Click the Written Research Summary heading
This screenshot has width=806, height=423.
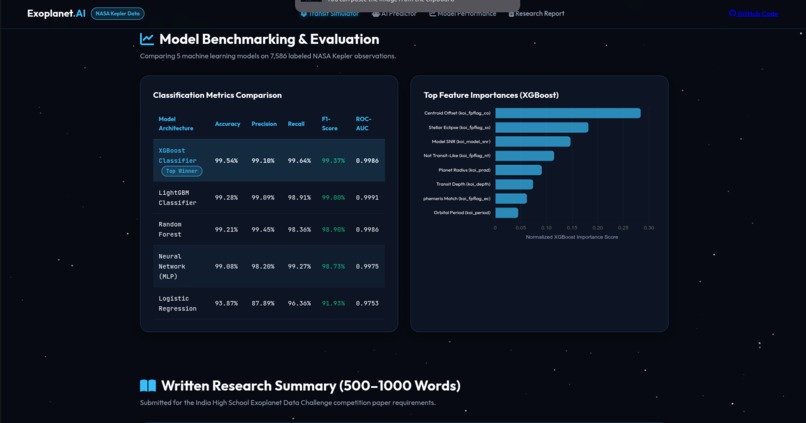[310, 385]
